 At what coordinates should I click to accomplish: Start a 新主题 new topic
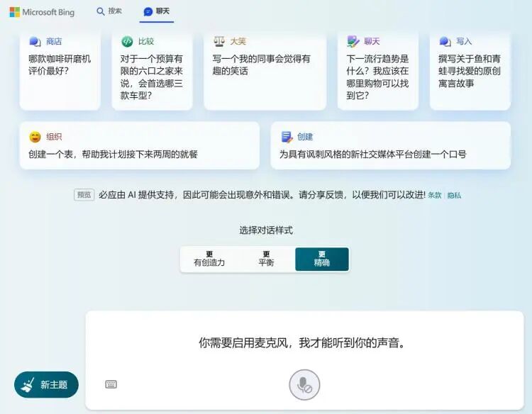[x=47, y=384]
